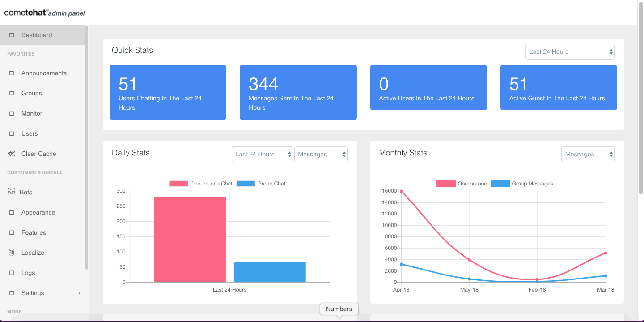Open Users from sidebar menu
Viewport: 644px width, 322px height.
pyautogui.click(x=30, y=133)
